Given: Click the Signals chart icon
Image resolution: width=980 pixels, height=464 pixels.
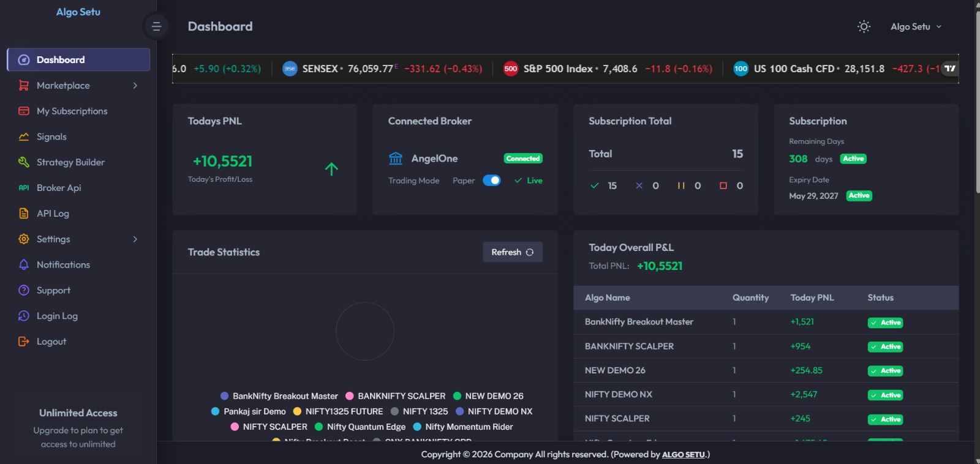Looking at the screenshot, I should pyautogui.click(x=24, y=137).
